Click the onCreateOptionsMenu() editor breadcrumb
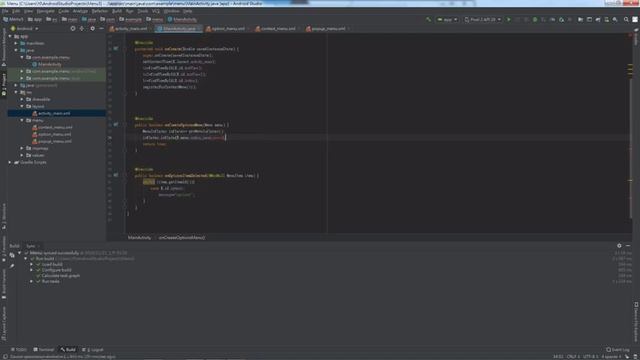 click(182, 238)
